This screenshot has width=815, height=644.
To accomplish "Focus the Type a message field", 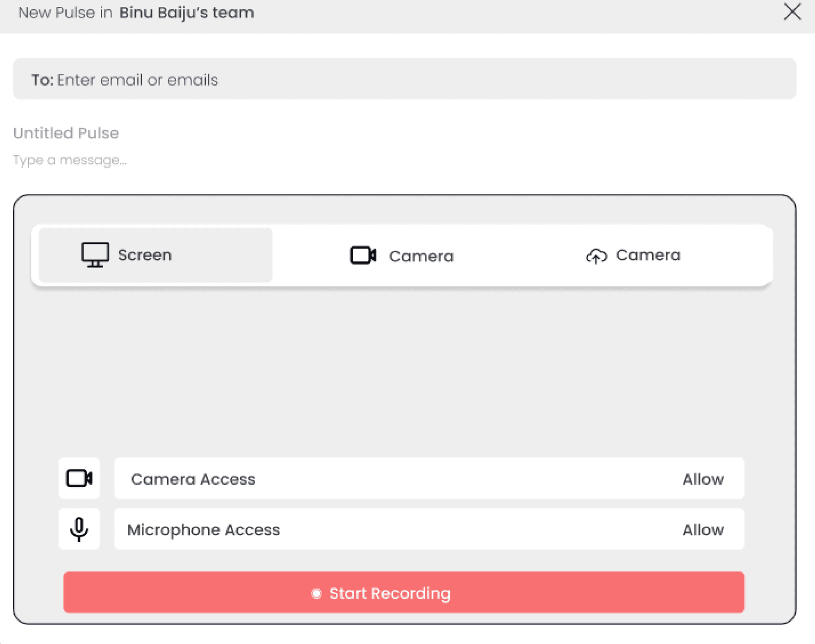I will click(70, 160).
